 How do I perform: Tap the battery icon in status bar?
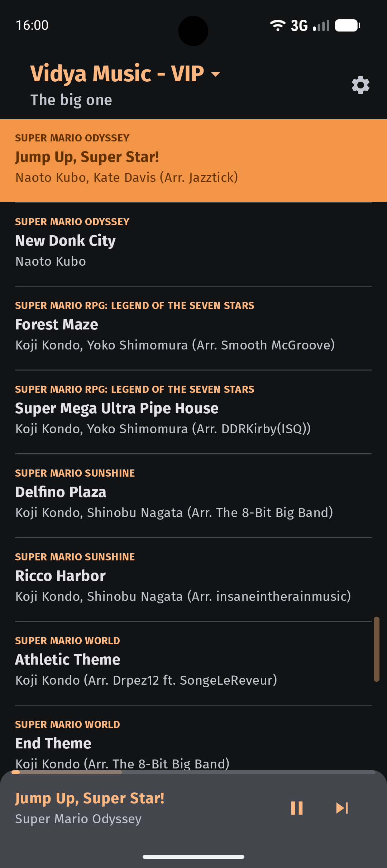[348, 25]
